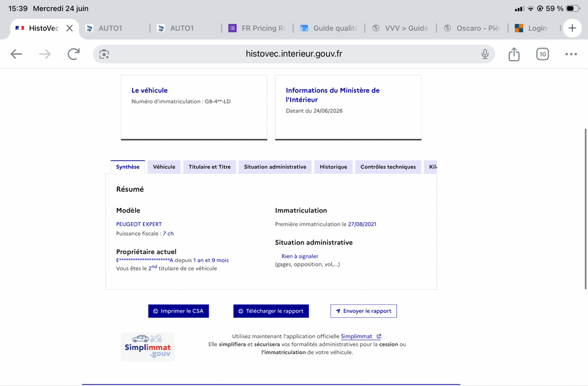Click the 27/08/2021 registration date
This screenshot has width=588, height=386.
362,224
